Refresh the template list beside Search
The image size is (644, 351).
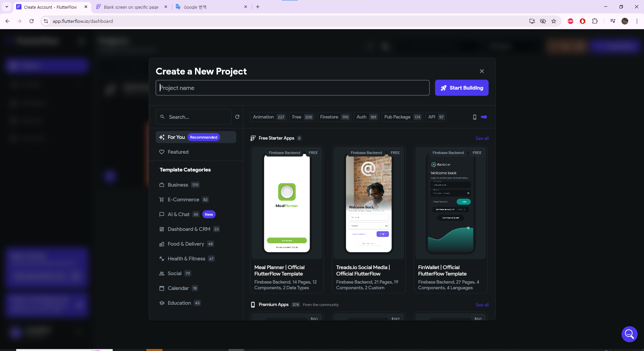[237, 117]
